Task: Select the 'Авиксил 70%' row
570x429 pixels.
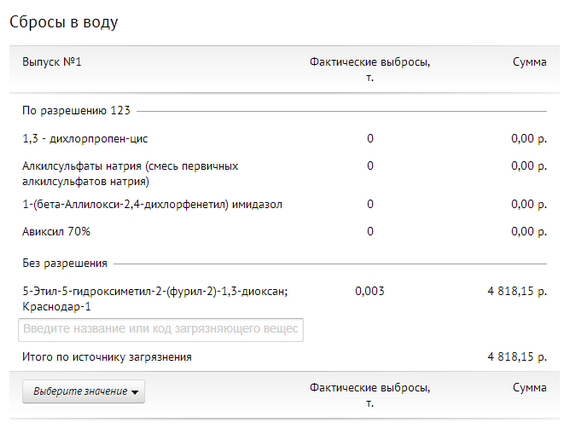Action: [284, 231]
